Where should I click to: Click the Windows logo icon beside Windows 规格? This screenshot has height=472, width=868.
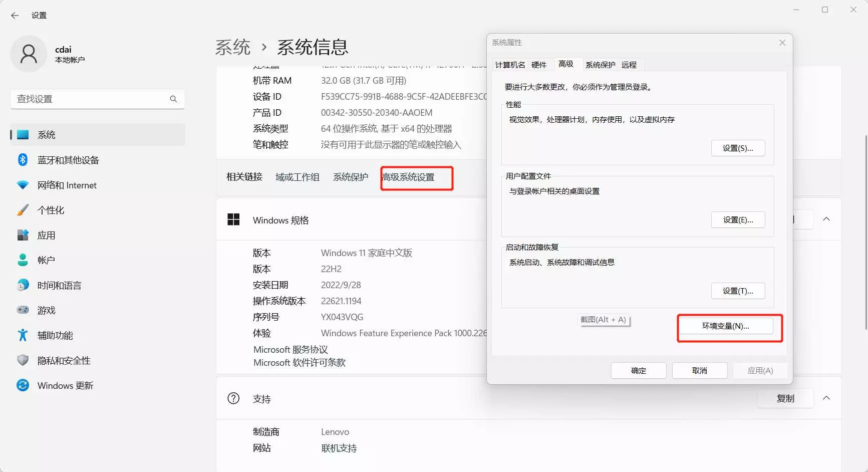point(233,219)
